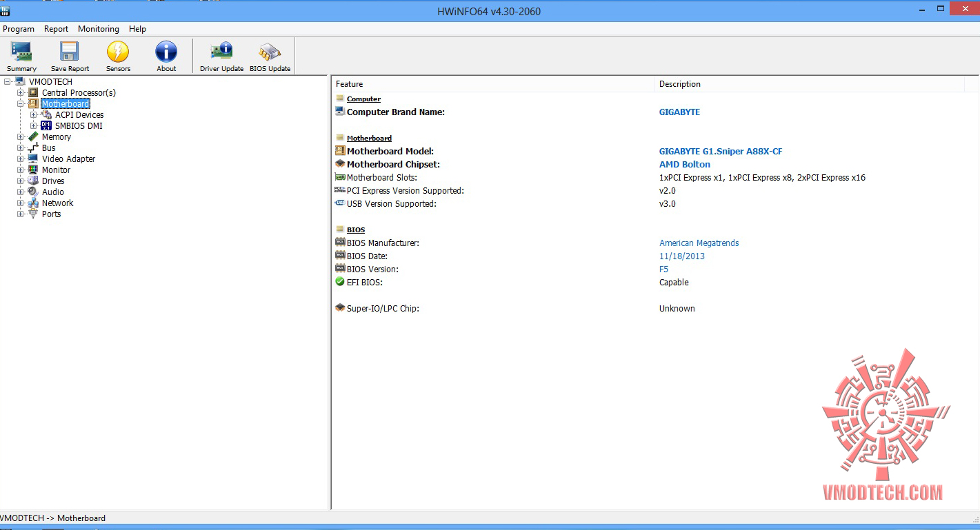Launch the Driver Update tool

pos(221,52)
